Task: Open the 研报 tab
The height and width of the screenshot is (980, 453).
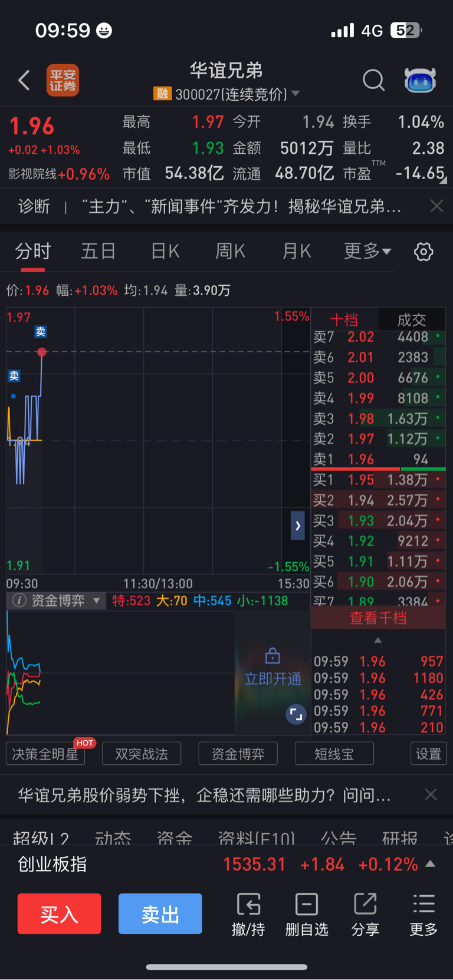Action: tap(400, 838)
